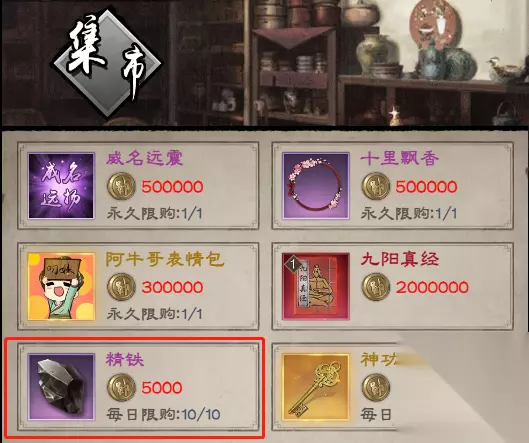
Task: Tap the 威名远震 purple item icon
Action: pyautogui.click(x=61, y=186)
